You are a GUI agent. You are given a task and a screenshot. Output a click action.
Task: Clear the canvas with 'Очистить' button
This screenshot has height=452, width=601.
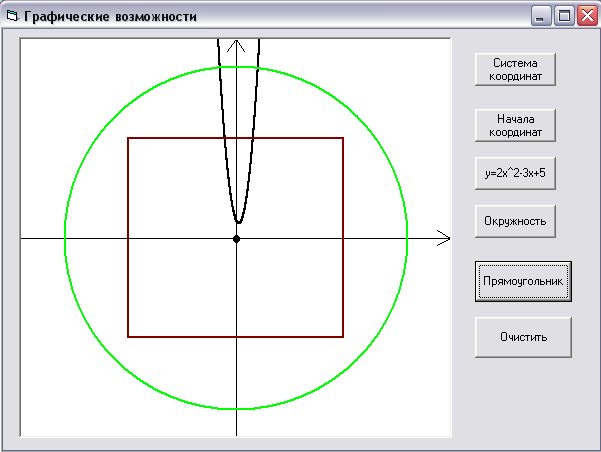pos(523,337)
